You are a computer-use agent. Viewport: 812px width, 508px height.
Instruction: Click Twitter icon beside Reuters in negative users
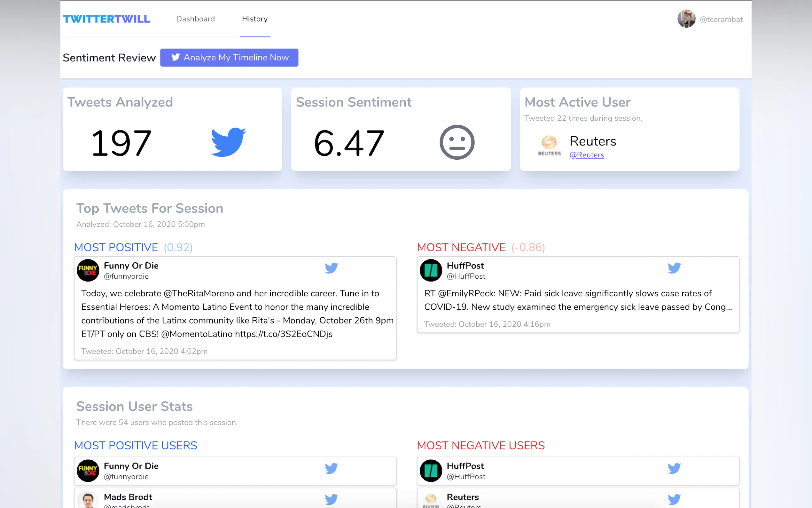point(674,499)
